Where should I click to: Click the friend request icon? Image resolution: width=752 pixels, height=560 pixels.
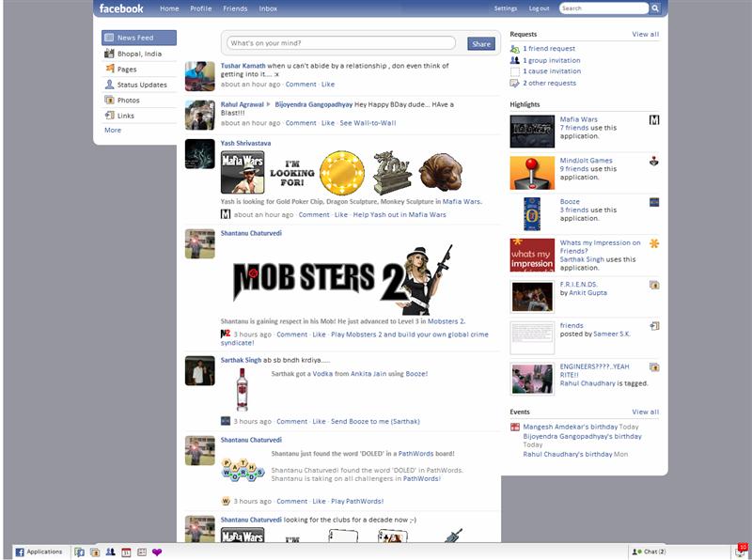[514, 49]
